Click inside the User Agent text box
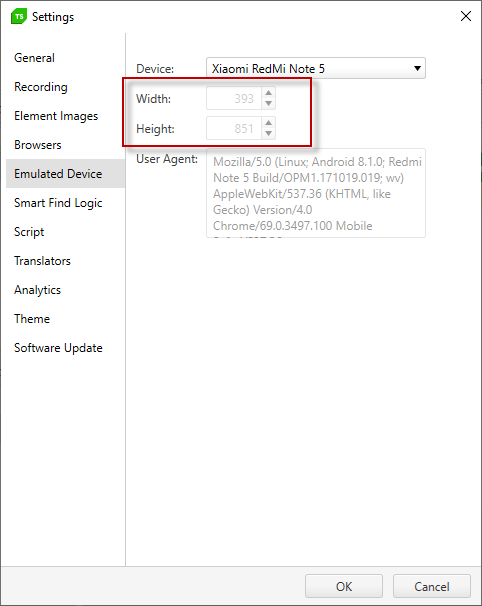Screen dimensions: 482x606 click(316, 193)
